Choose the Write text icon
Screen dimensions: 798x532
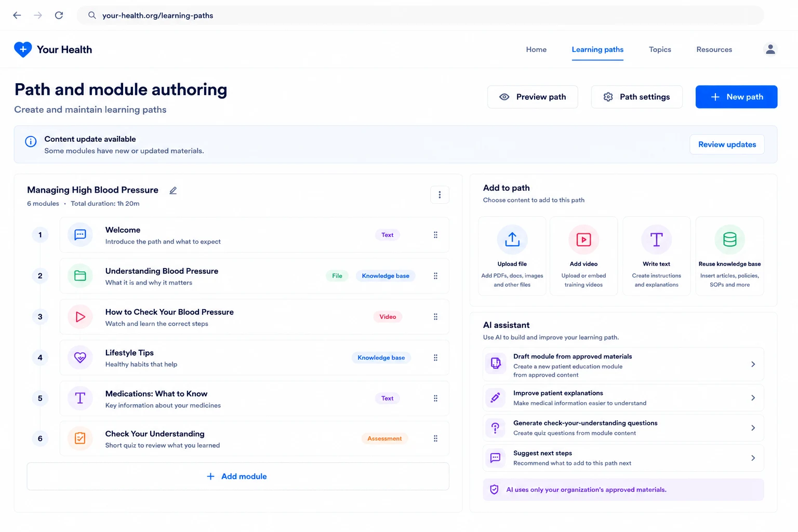(x=657, y=240)
